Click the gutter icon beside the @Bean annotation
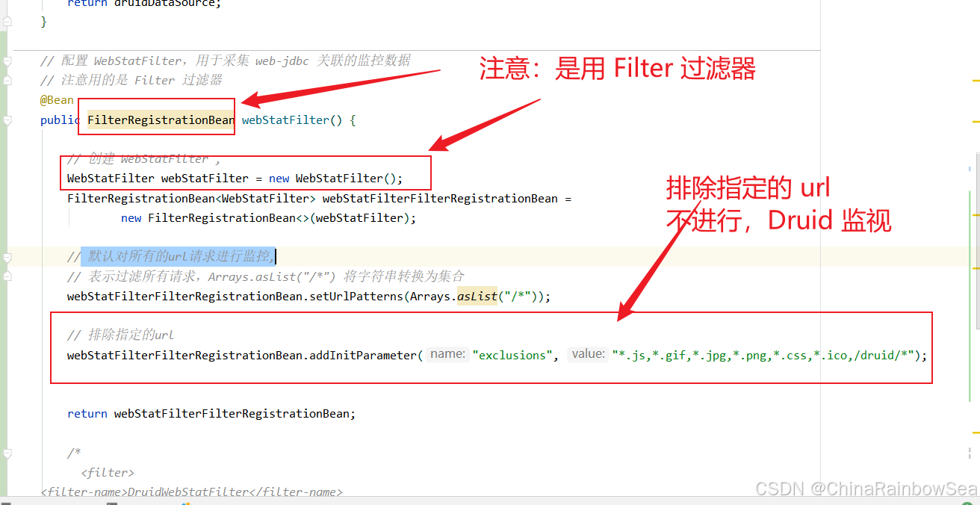 pyautogui.click(x=7, y=81)
